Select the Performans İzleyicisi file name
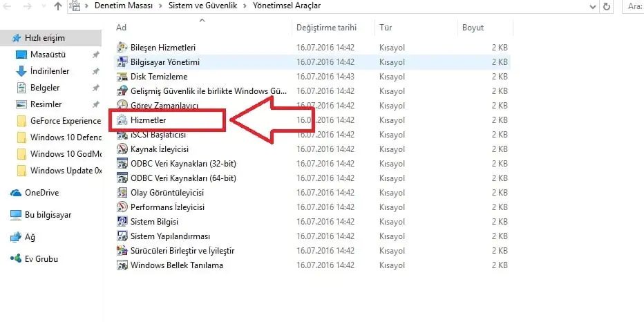Viewport: 644px width, 322px height. (168, 207)
